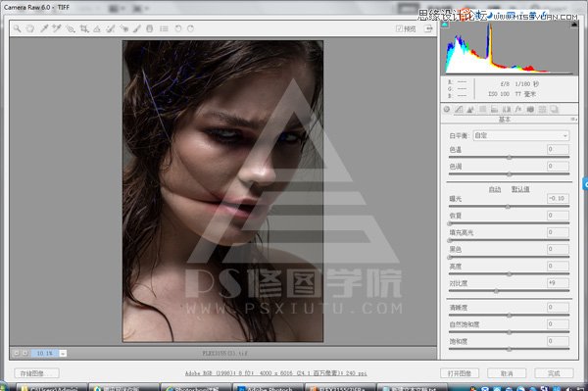Click the 存储图像 (Save Image) button

36,373
